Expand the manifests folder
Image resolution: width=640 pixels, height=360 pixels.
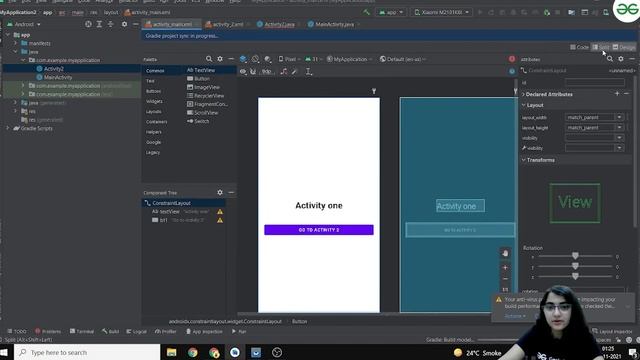tap(16, 43)
